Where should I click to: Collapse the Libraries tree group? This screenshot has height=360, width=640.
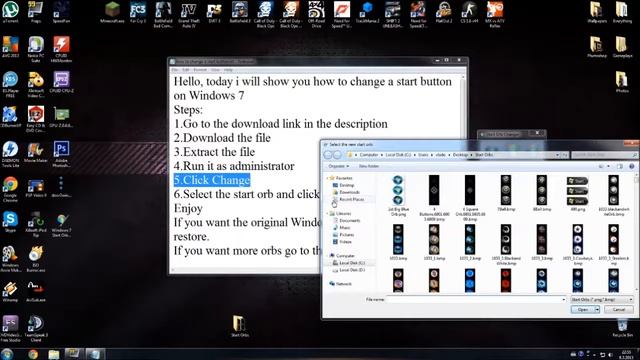(x=327, y=213)
